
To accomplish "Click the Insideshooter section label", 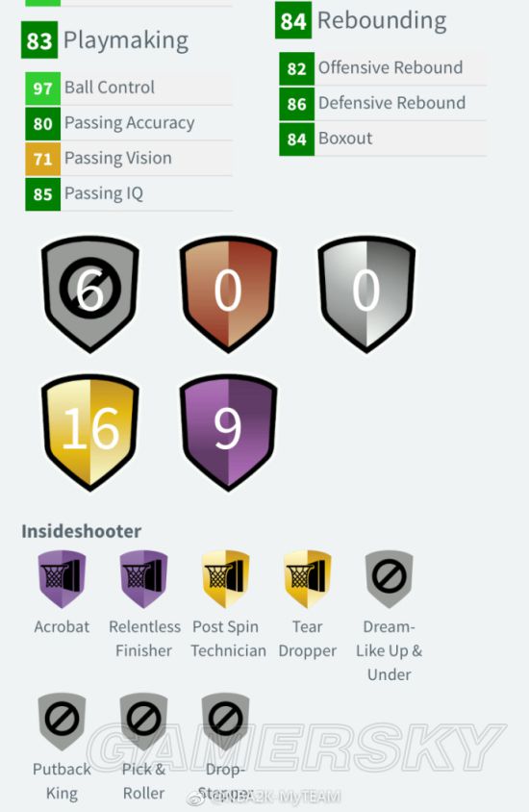I will coord(81,531).
